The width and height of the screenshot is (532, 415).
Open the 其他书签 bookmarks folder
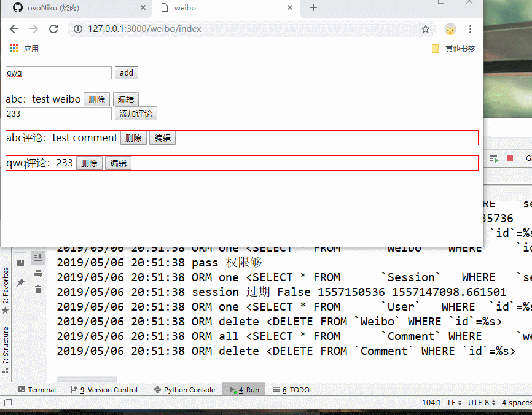[453, 49]
